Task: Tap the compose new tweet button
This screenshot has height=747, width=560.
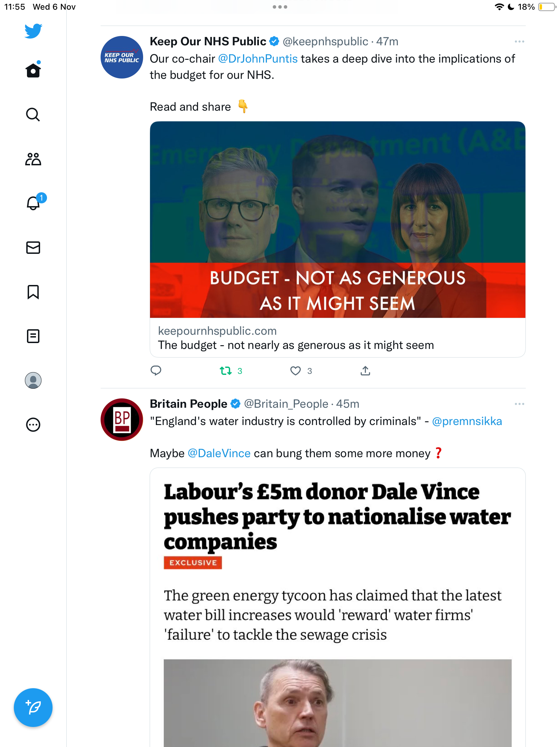Action: (x=33, y=708)
